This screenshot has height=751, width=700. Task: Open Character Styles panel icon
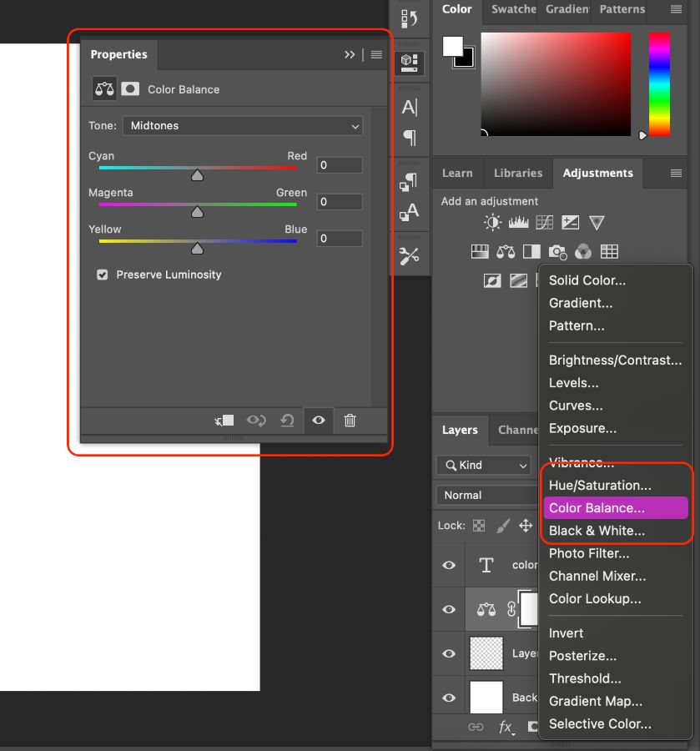click(x=410, y=212)
